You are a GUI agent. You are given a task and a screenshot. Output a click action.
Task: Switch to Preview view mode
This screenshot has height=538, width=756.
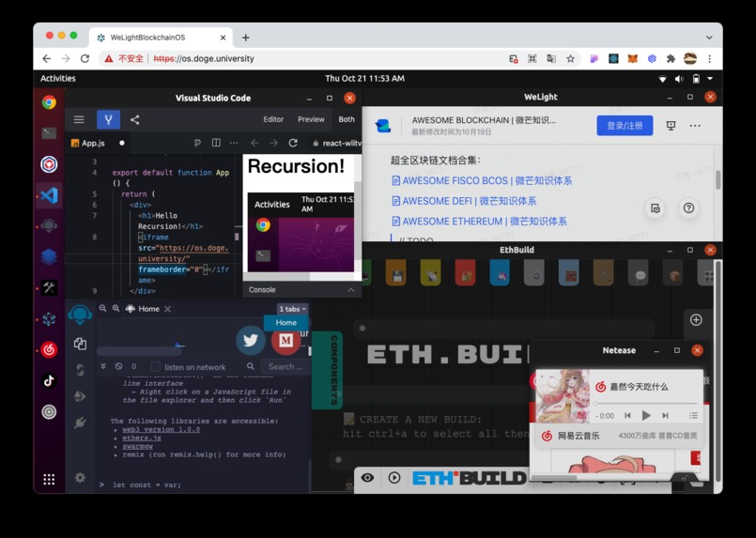click(x=311, y=119)
